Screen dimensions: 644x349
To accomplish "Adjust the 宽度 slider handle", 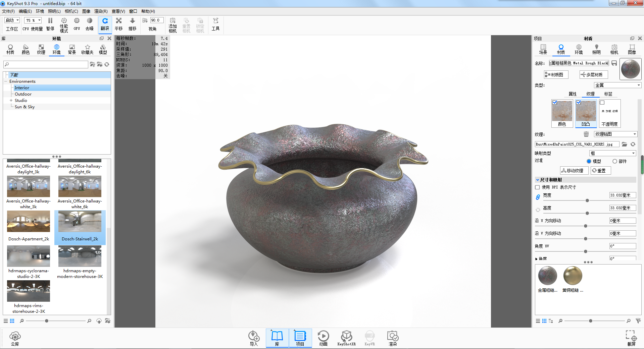I will pyautogui.click(x=587, y=200).
